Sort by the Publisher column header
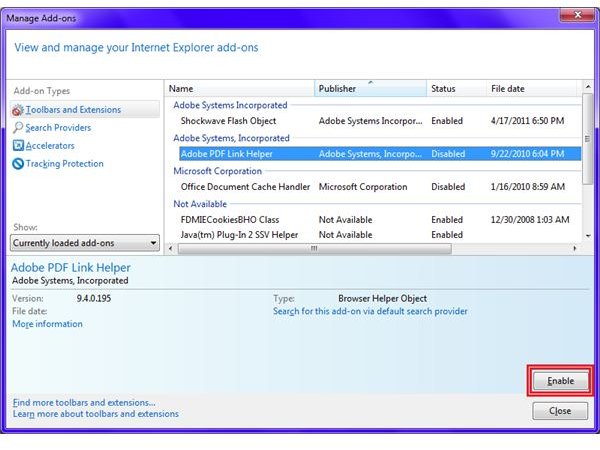Viewport: 600px width, 450px height. point(370,88)
